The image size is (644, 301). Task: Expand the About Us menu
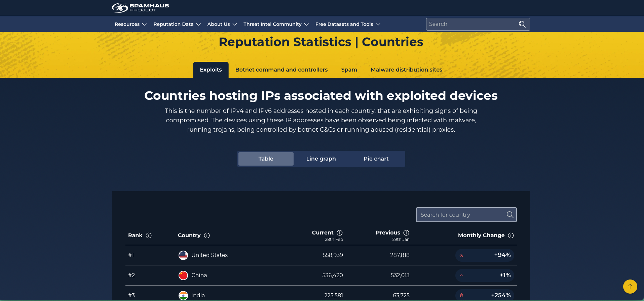pos(222,24)
